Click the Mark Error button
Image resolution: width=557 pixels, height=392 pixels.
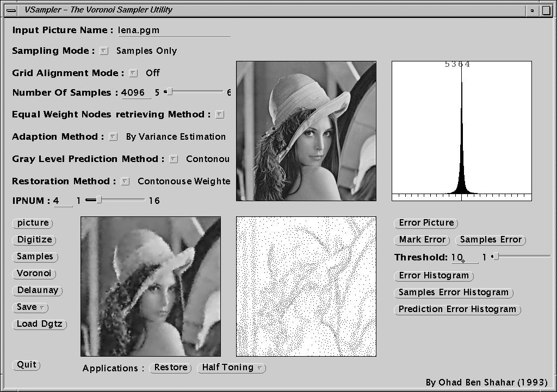(422, 240)
